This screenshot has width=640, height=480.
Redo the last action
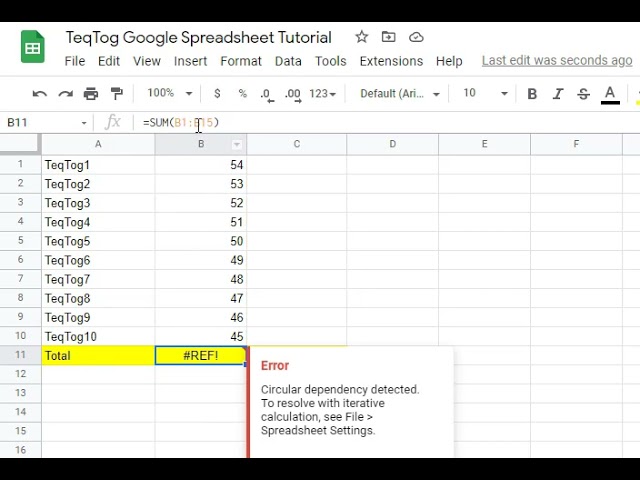65,94
